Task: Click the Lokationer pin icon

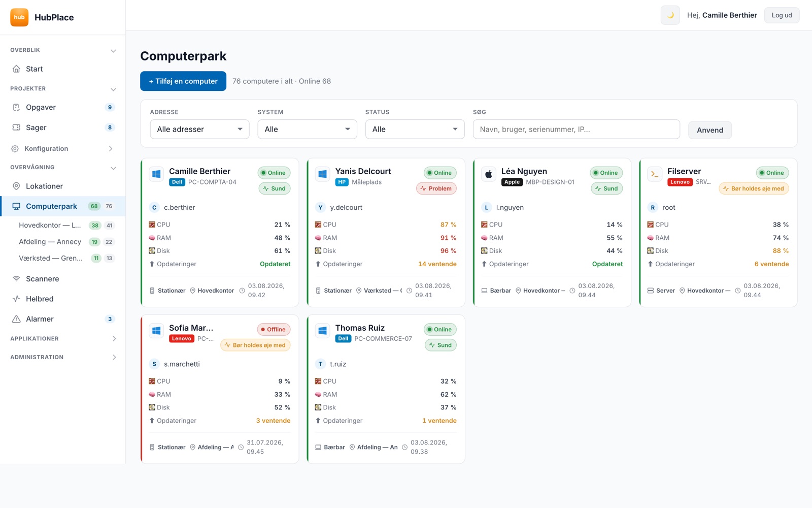Action: click(x=16, y=186)
